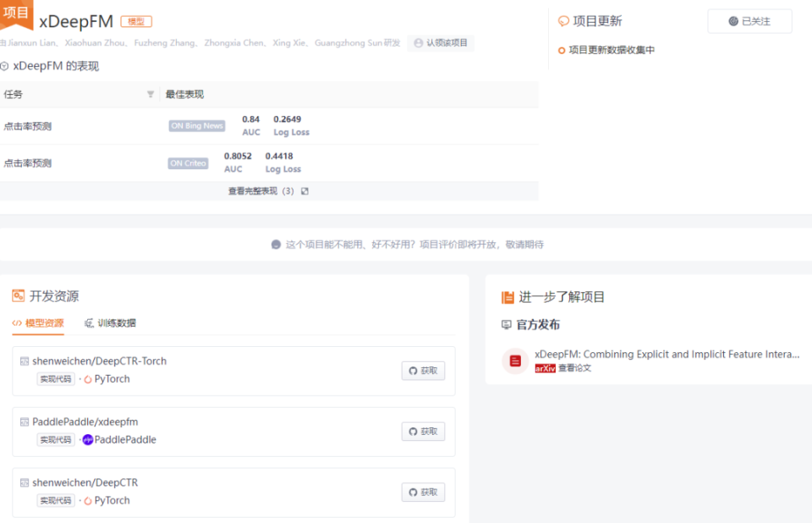Open the red arXiv paper document icon
812x523 pixels.
point(515,361)
